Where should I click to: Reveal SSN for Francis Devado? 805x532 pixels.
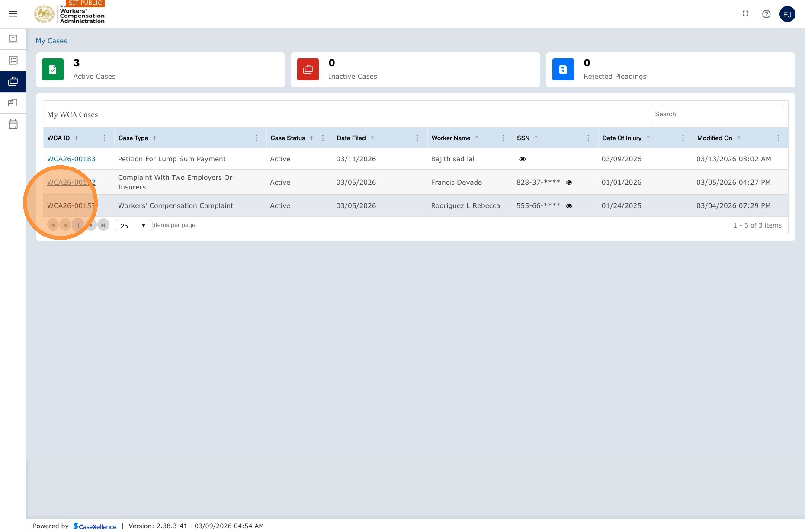569,183
